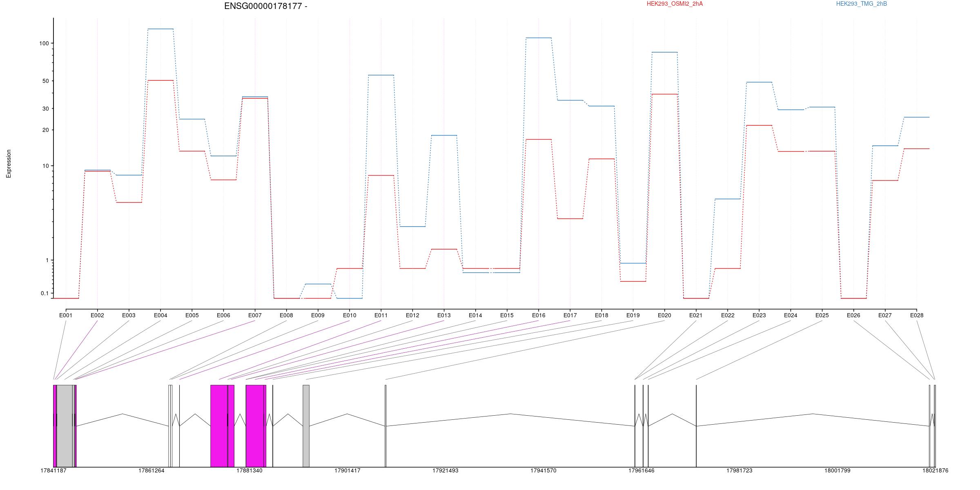Click exon label E028

click(917, 315)
